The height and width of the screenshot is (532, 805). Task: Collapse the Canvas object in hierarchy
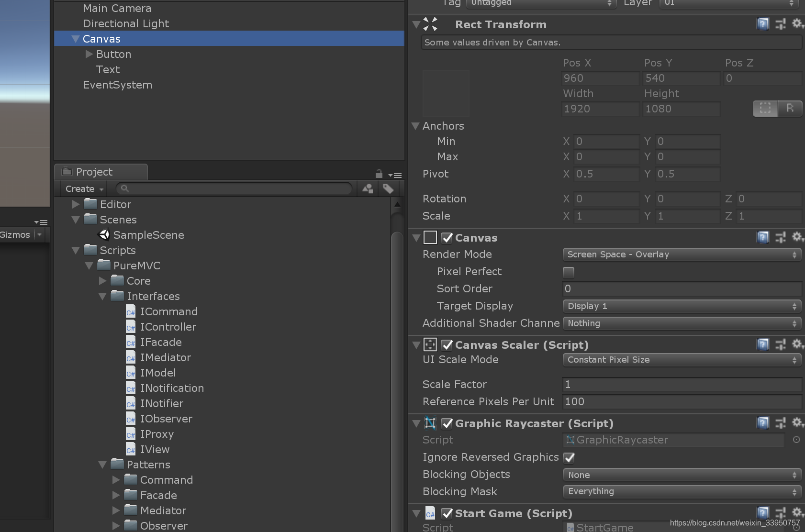tap(76, 39)
